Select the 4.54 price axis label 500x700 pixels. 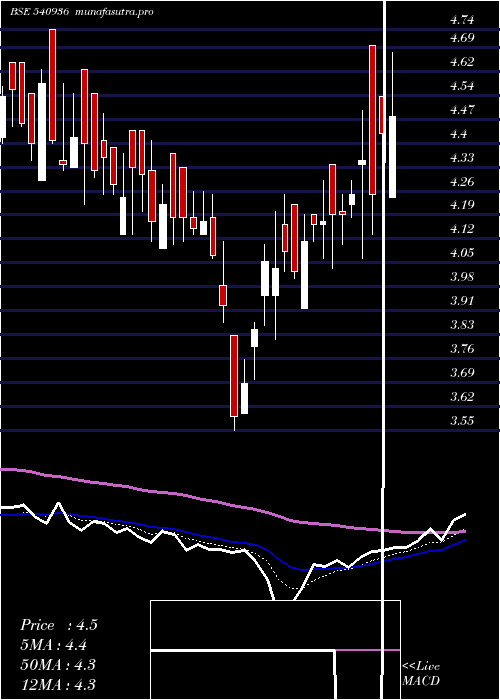point(462,86)
